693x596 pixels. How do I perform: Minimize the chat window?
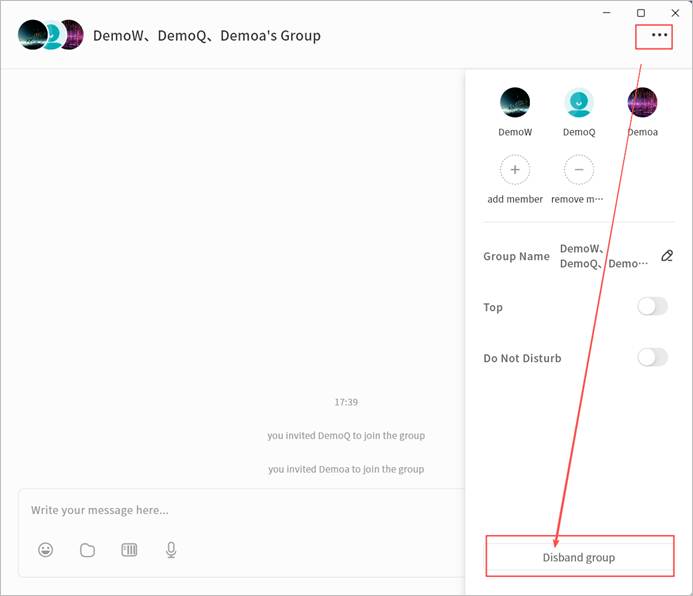pyautogui.click(x=607, y=13)
